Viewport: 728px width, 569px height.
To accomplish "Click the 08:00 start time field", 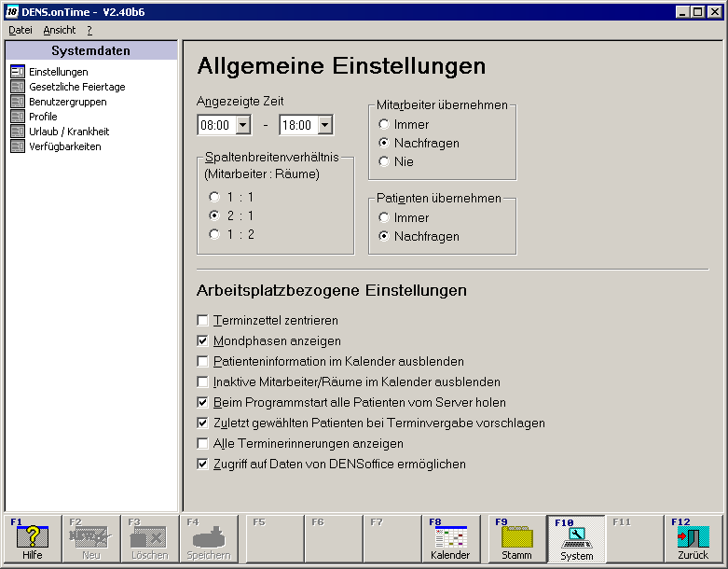I will pos(217,125).
